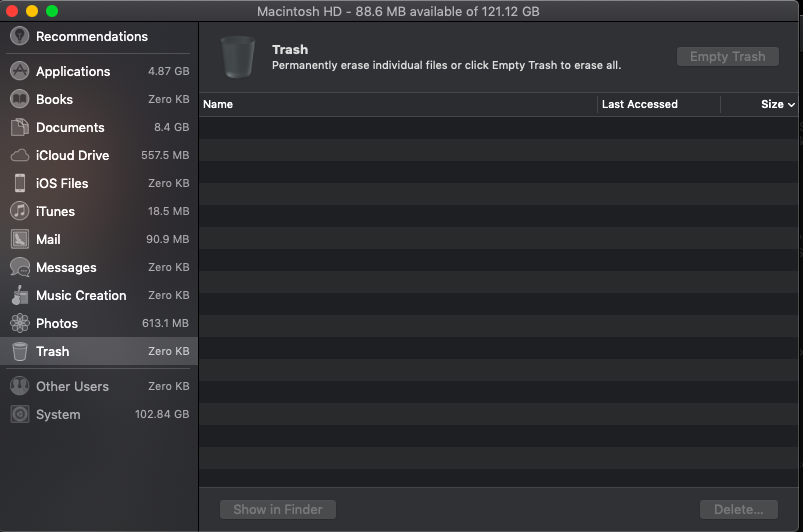The width and height of the screenshot is (803, 532).
Task: Click the Empty Trash button
Action: pos(728,56)
